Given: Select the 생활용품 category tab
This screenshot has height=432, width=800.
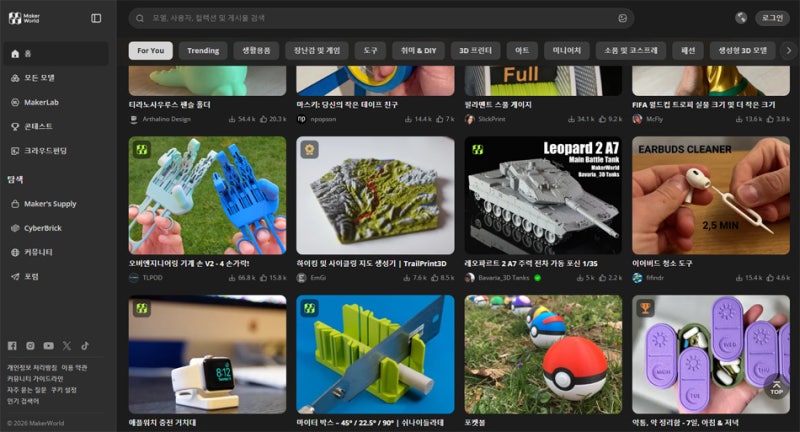Looking at the screenshot, I should [x=256, y=50].
